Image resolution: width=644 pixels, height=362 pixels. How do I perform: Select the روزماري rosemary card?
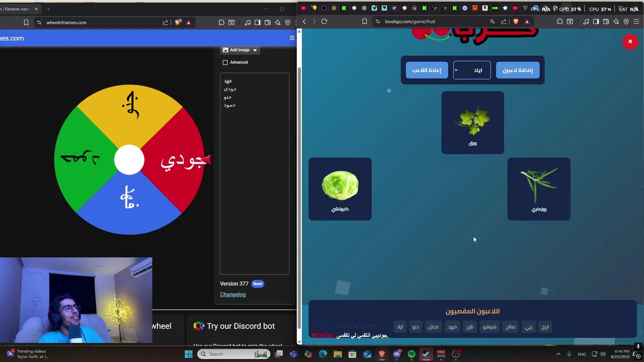tap(539, 189)
